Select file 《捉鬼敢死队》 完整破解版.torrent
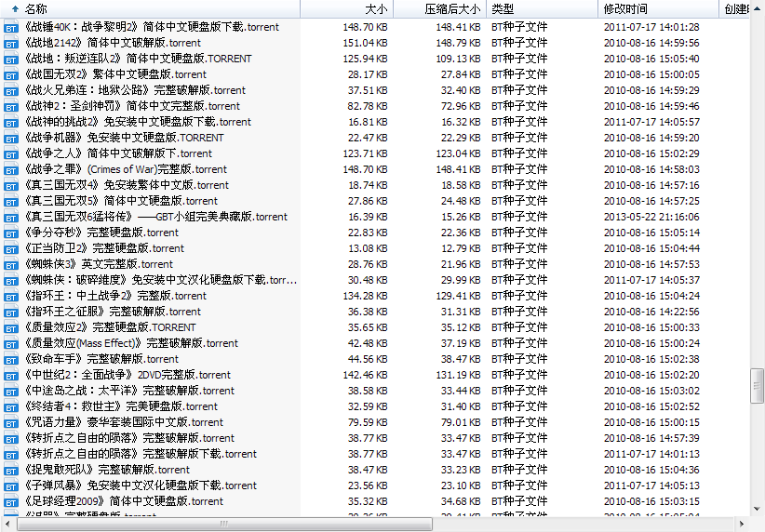 click(x=107, y=470)
